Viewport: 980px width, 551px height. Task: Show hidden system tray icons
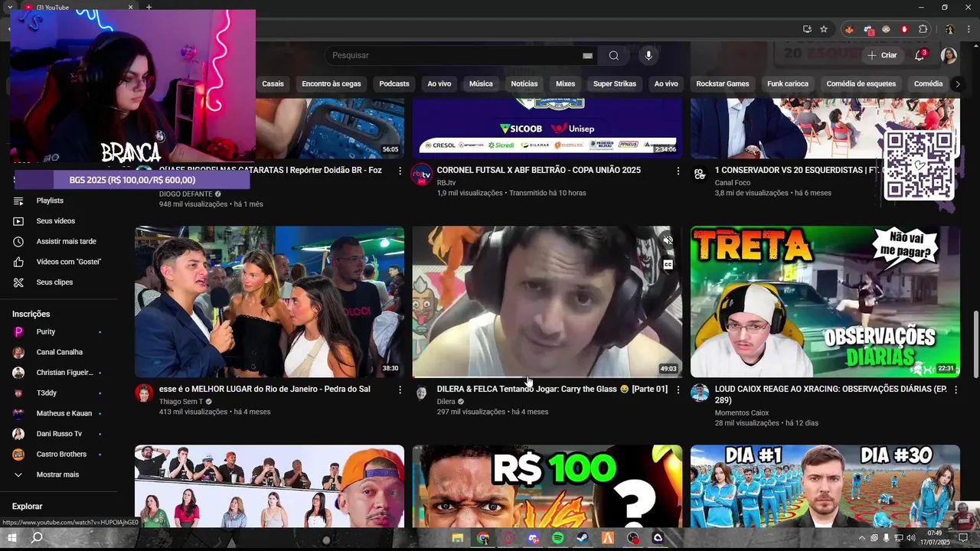point(861,538)
